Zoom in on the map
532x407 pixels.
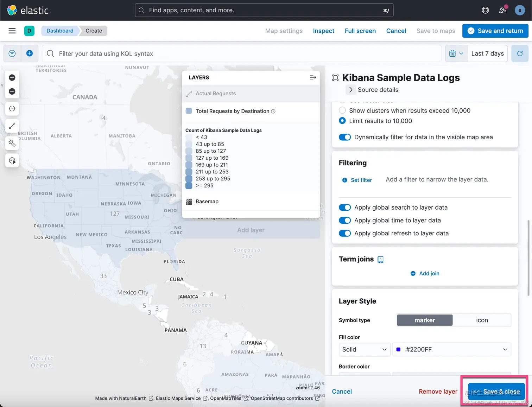click(12, 77)
